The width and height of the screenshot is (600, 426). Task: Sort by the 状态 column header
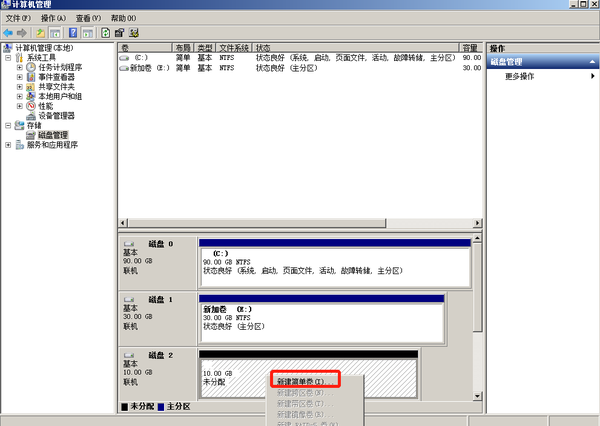pyautogui.click(x=355, y=48)
